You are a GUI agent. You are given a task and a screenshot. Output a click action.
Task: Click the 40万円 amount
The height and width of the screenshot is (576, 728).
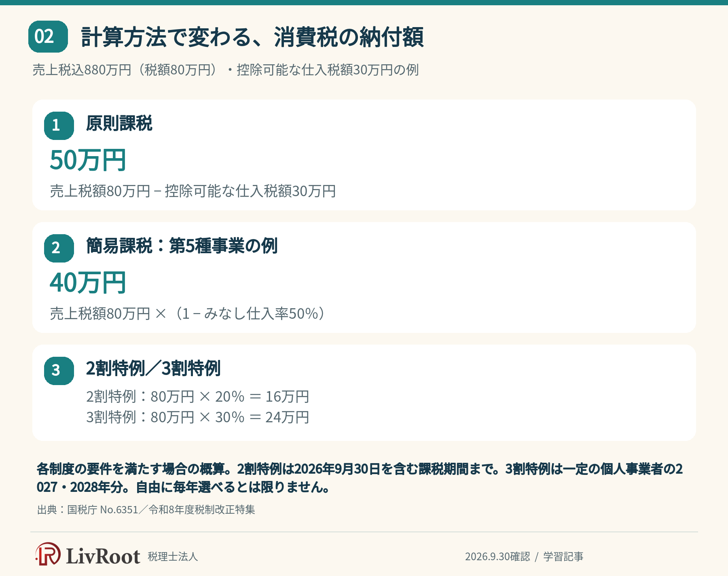[88, 282]
